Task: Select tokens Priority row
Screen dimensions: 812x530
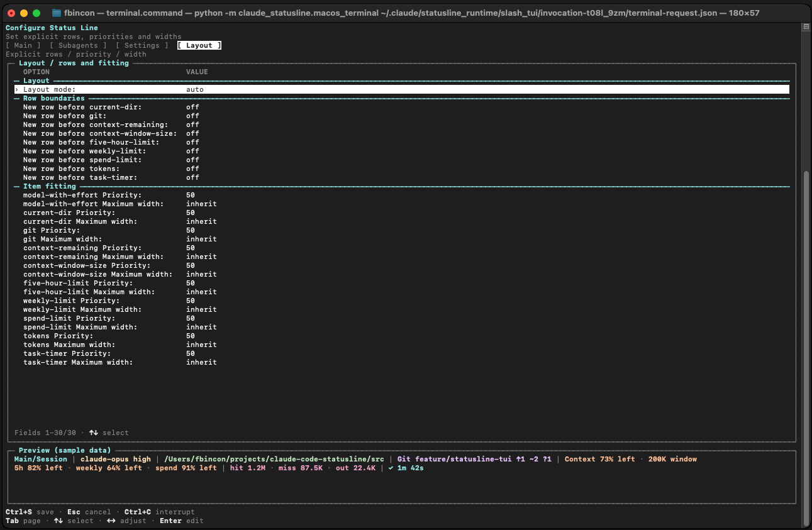Action: pyautogui.click(x=401, y=336)
